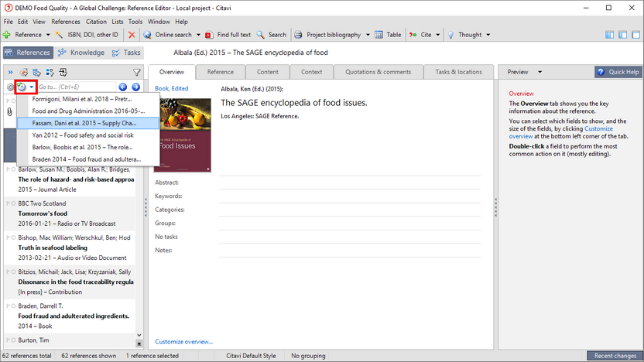Viewport: 644px width, 362px height.
Task: Expand the Preview pane dropdown
Action: click(x=540, y=72)
